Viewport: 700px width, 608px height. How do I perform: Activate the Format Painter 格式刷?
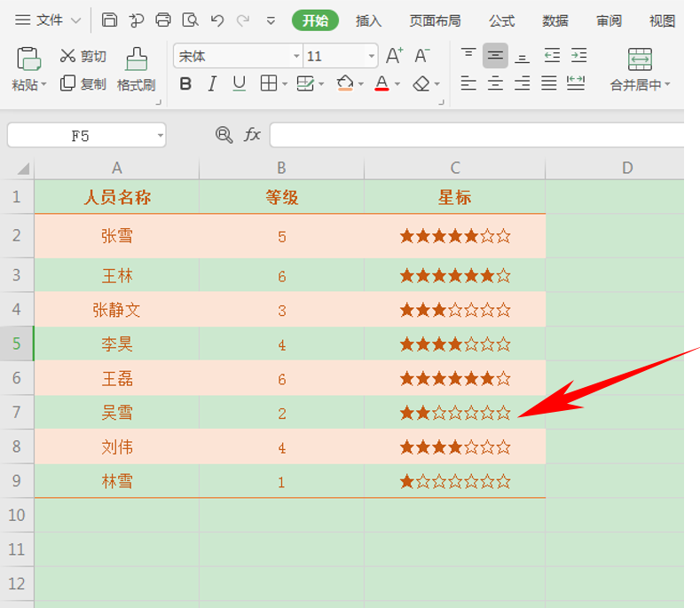136,70
